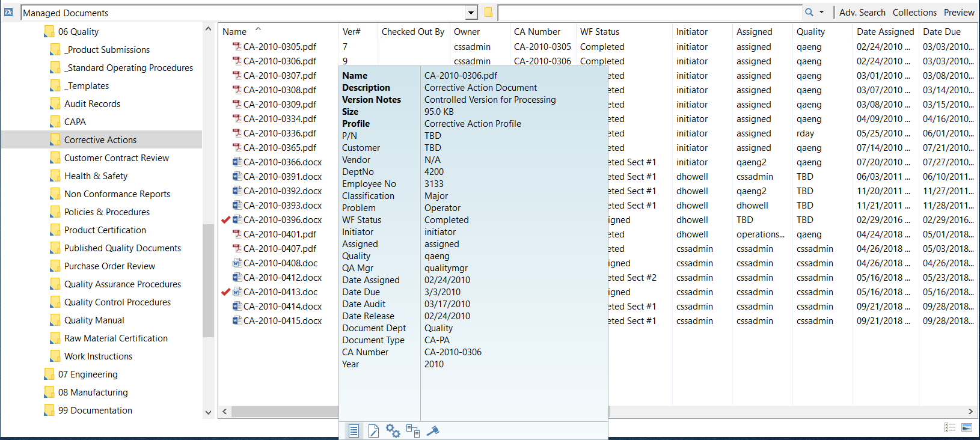Sort by the Name column header
The height and width of the screenshot is (440, 980).
234,32
